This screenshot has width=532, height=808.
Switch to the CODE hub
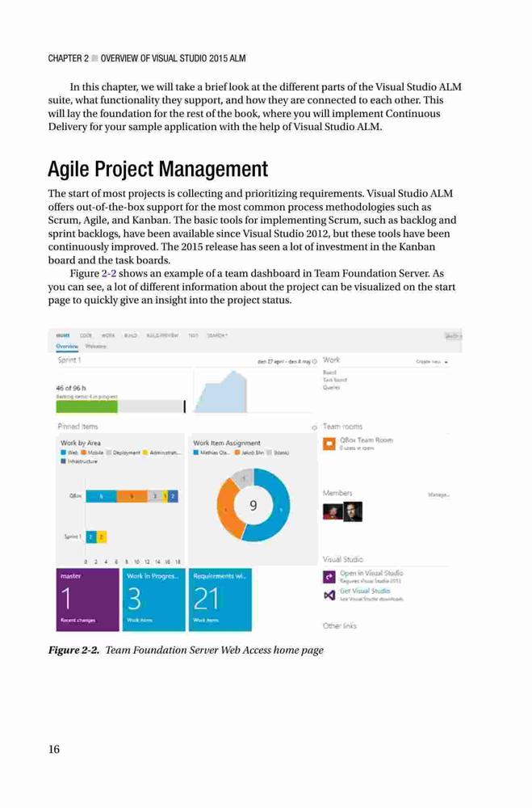point(86,335)
